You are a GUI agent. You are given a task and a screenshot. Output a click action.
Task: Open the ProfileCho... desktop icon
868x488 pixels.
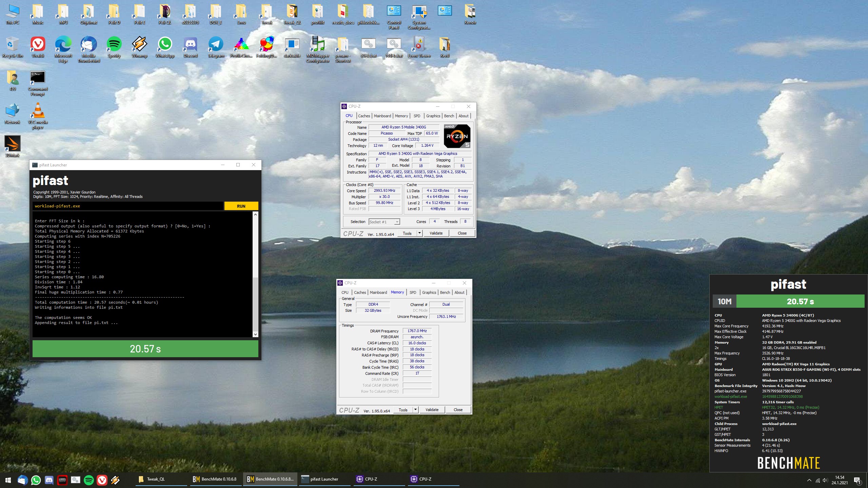tap(241, 47)
